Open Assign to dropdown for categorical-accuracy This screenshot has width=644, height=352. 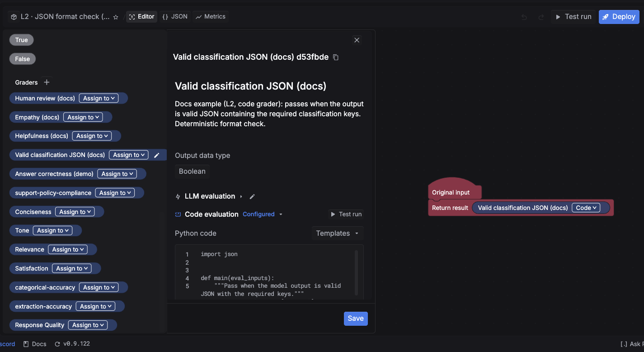[99, 287]
